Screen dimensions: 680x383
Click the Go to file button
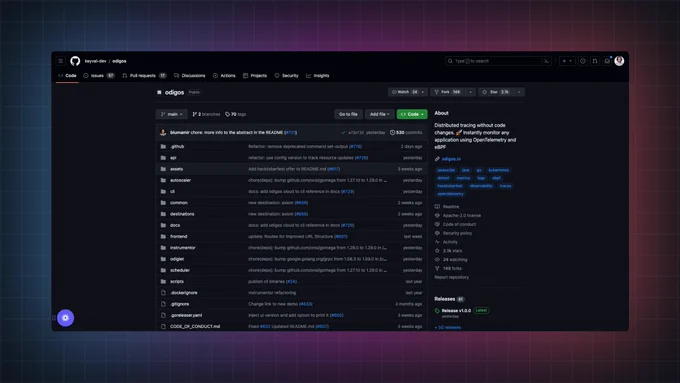(348, 115)
